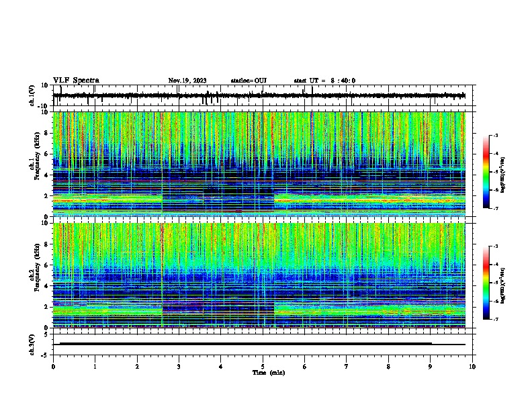Viewport: 532px width, 411px height.
Task: Click the ch.2 spectrogram color scale bar
Action: point(486,283)
